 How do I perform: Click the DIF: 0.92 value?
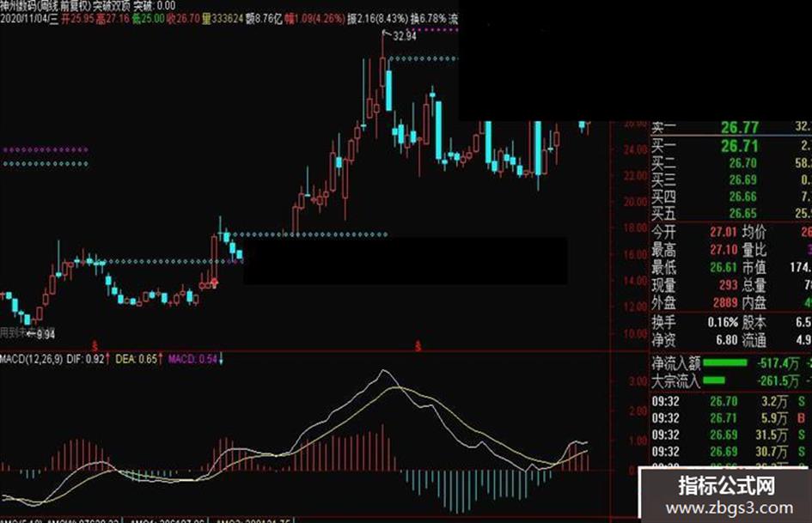(85, 359)
